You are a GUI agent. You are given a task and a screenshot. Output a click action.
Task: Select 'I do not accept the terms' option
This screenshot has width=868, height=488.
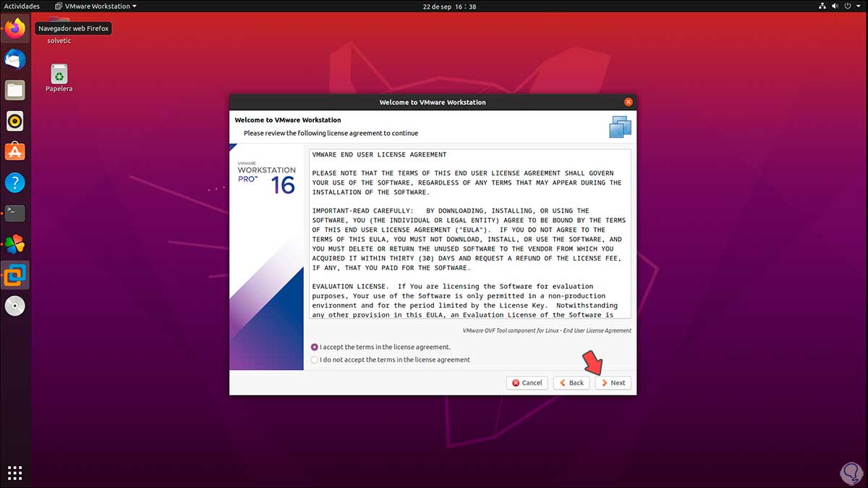(315, 360)
